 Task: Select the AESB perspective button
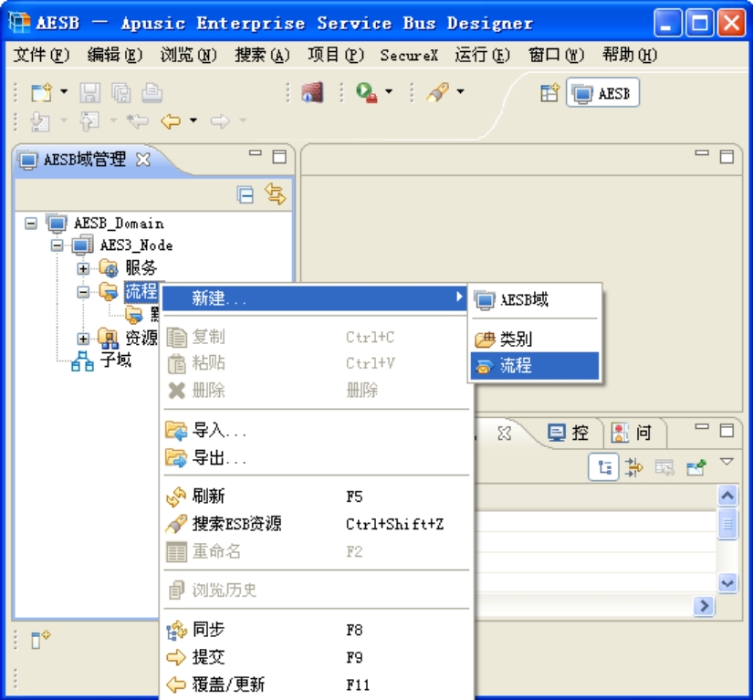click(x=602, y=93)
